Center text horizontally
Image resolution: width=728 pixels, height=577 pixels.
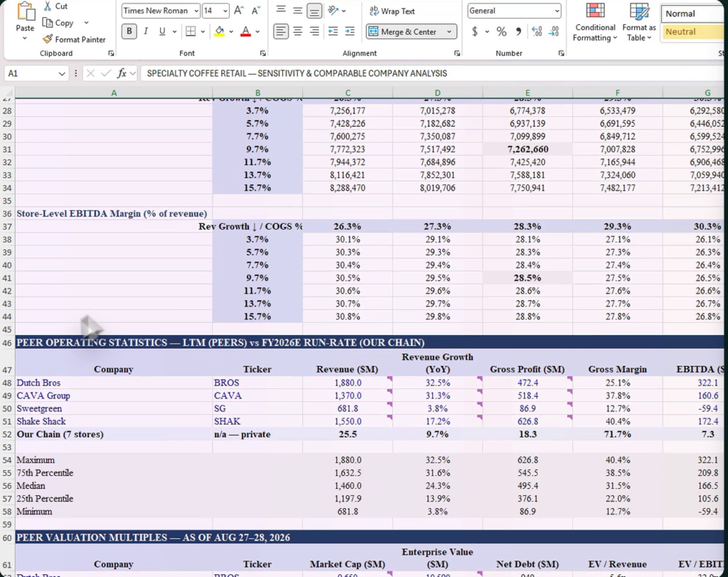[x=298, y=31]
